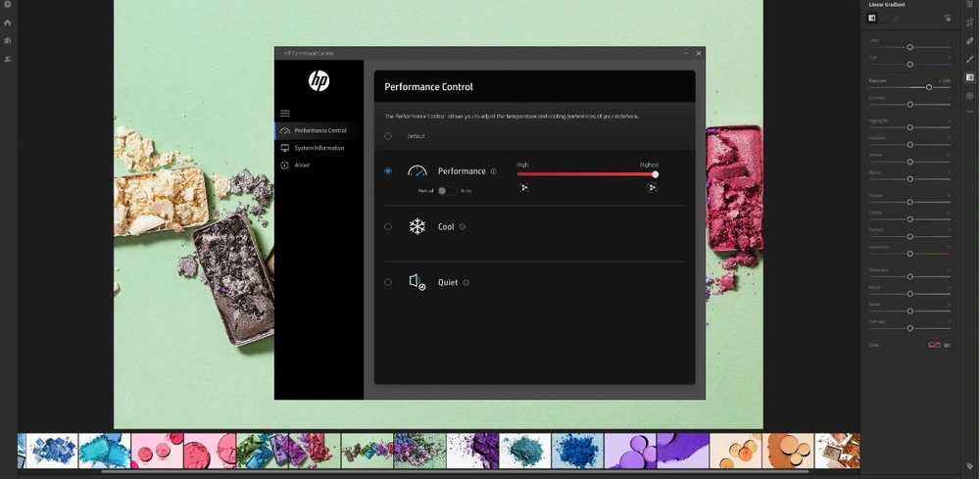
Task: Open the System Information page
Action: pyautogui.click(x=318, y=148)
